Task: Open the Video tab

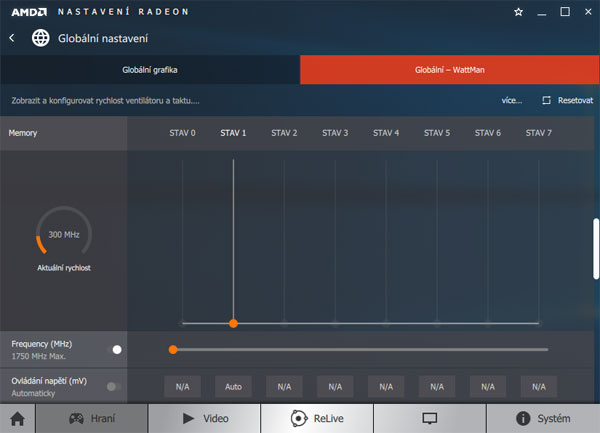Action: pyautogui.click(x=205, y=418)
